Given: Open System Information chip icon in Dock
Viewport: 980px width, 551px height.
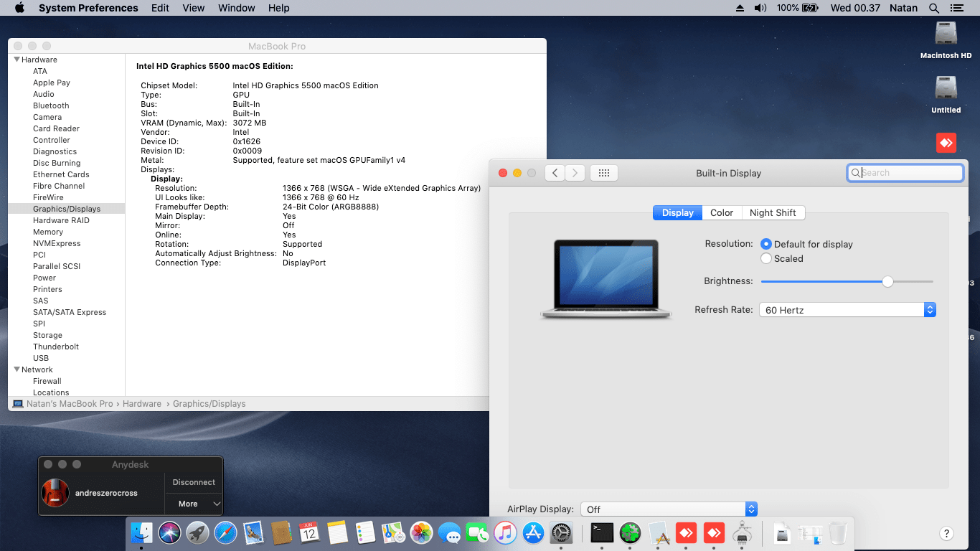Looking at the screenshot, I should 742,532.
